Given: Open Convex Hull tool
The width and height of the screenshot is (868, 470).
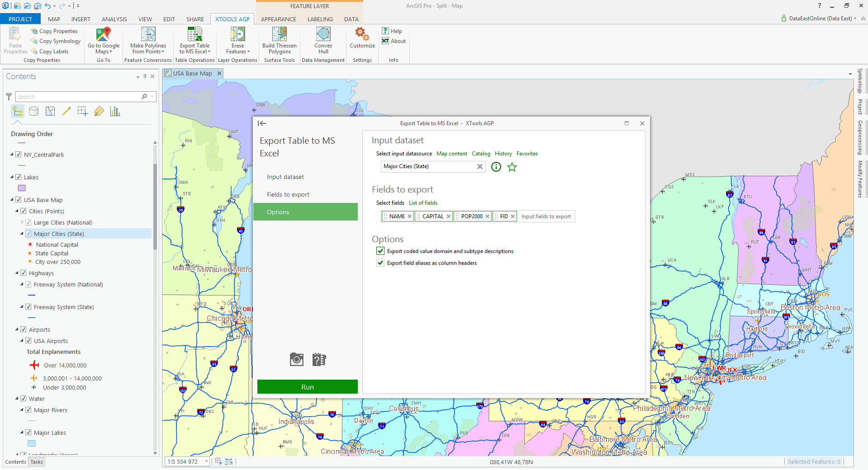Looking at the screenshot, I should 323,41.
